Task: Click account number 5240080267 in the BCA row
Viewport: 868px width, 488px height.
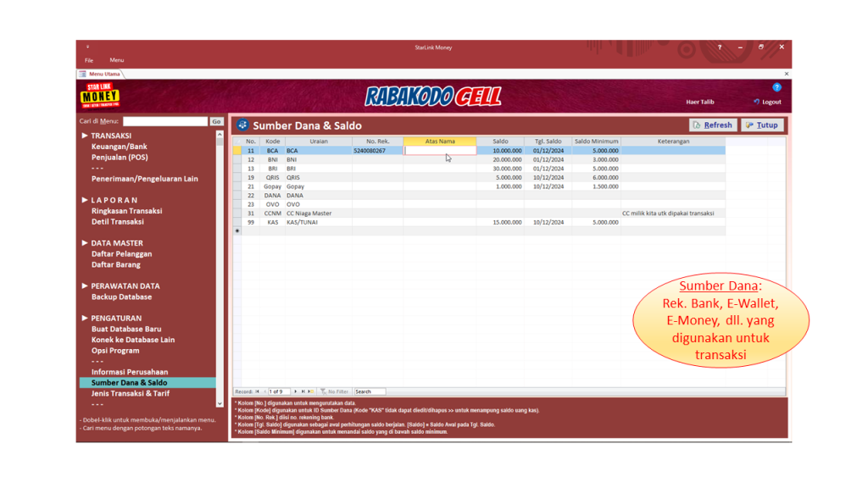Action: 370,151
